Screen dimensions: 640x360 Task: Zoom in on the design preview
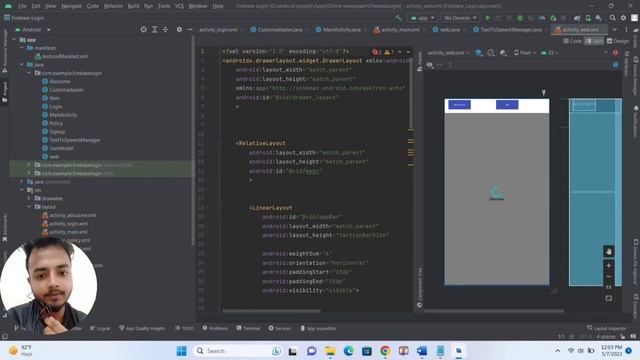(x=609, y=266)
